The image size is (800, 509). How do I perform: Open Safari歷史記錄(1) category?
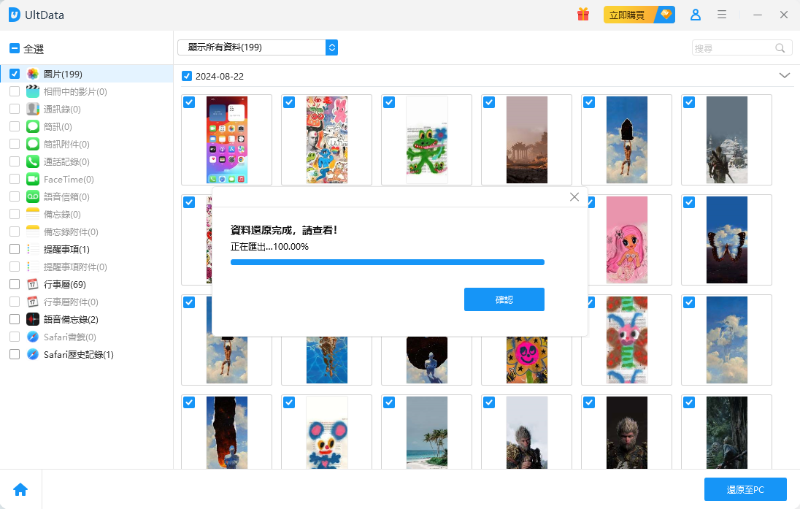[78, 354]
